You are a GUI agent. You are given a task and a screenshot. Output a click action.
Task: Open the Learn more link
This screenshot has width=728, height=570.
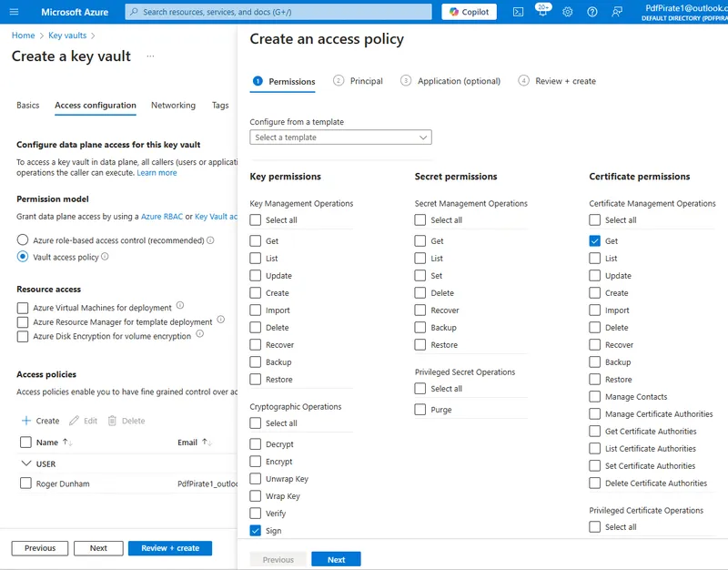(x=157, y=173)
